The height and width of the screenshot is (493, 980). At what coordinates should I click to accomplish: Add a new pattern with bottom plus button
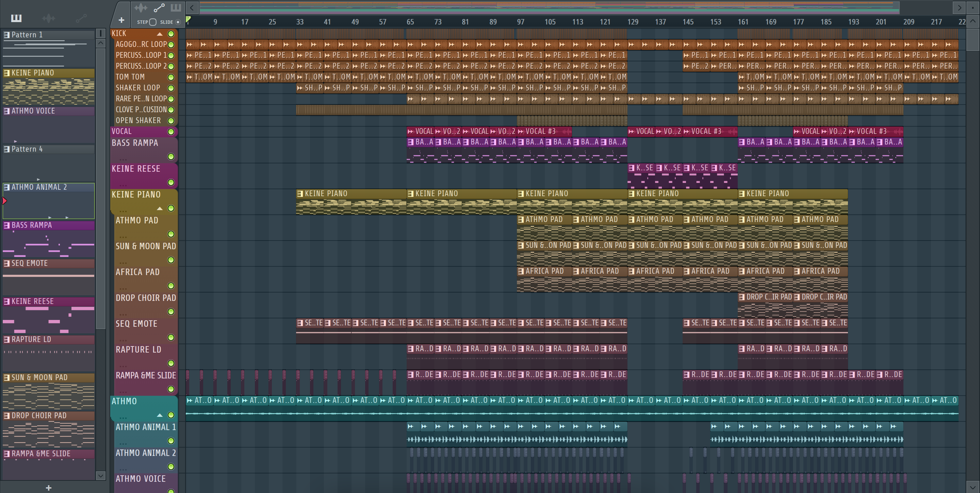pyautogui.click(x=48, y=488)
